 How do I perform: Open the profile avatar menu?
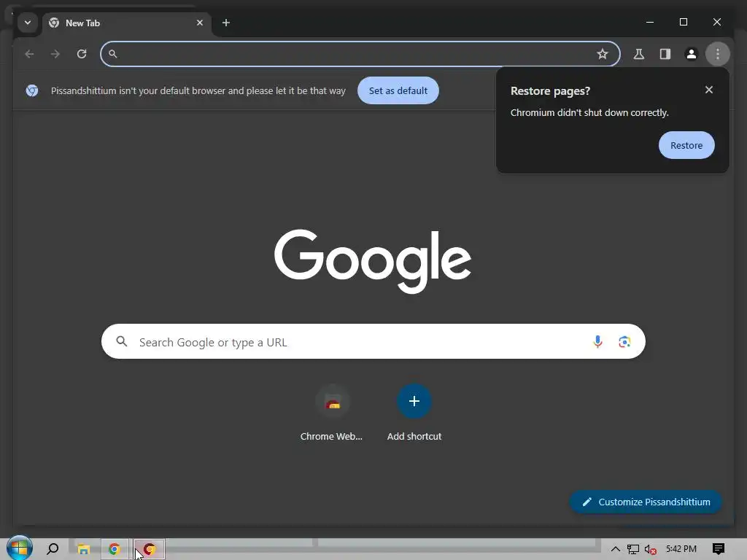point(692,54)
